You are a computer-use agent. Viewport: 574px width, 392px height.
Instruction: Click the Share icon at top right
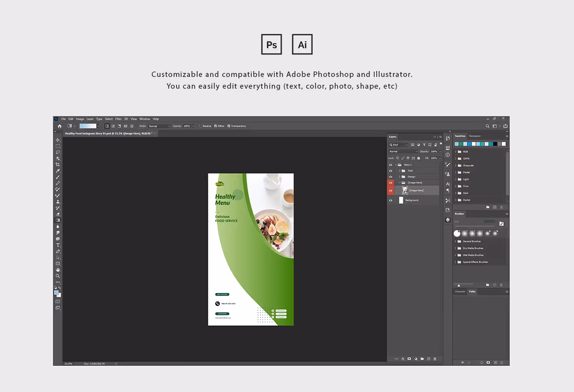point(505,126)
